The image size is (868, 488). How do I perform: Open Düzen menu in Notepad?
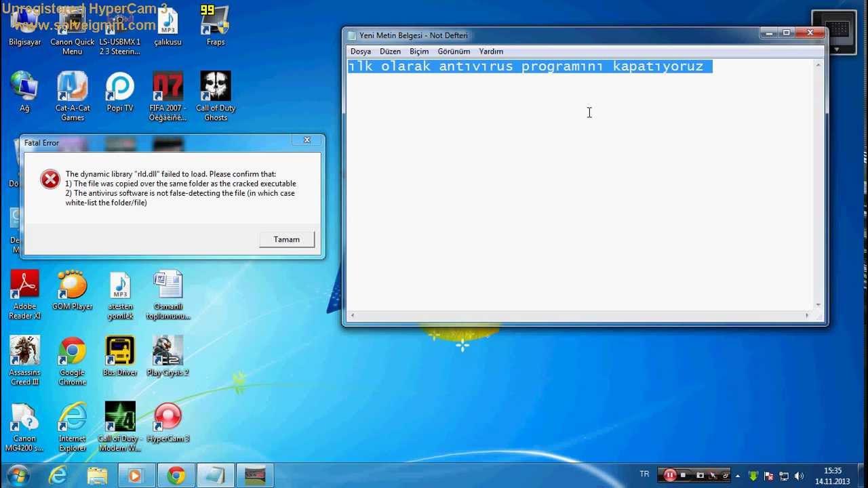[390, 52]
